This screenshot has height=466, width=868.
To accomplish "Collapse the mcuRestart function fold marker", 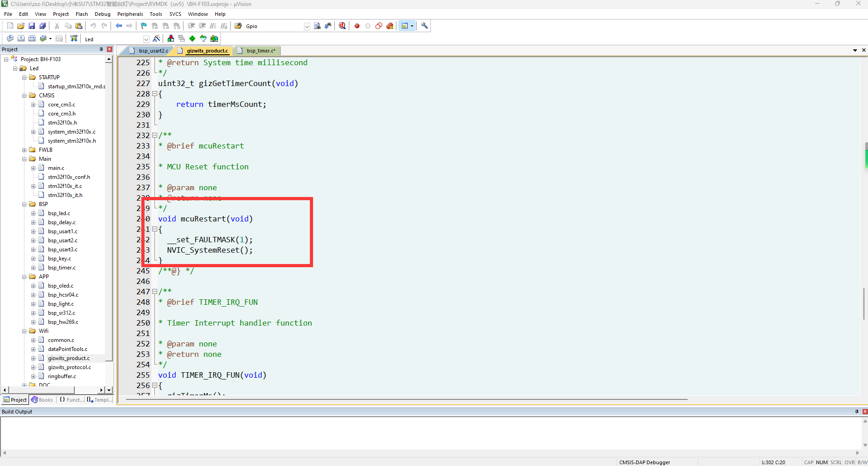I will tap(154, 229).
